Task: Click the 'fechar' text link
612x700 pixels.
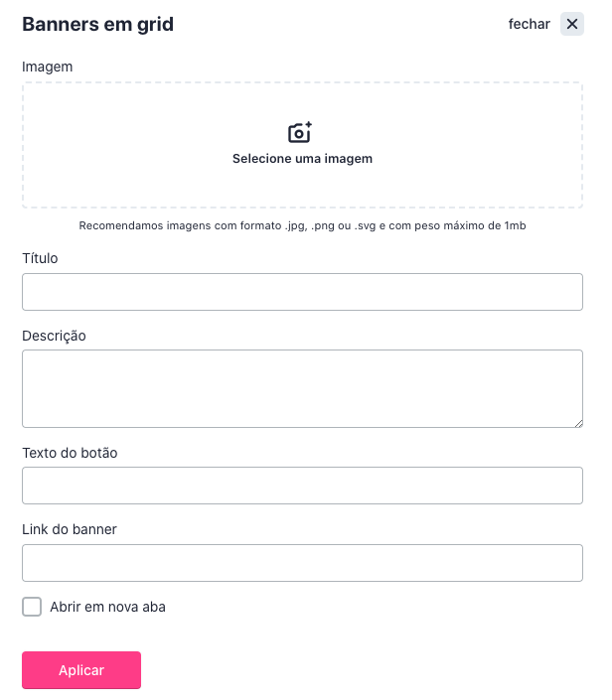Action: tap(529, 24)
